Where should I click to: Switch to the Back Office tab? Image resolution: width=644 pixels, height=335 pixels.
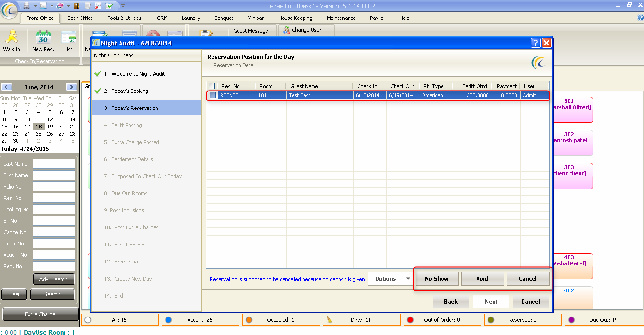pos(80,18)
